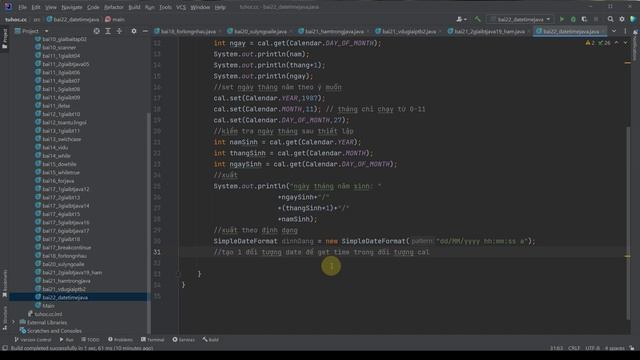Open IDE settings gear in the top toolbar

(622, 19)
